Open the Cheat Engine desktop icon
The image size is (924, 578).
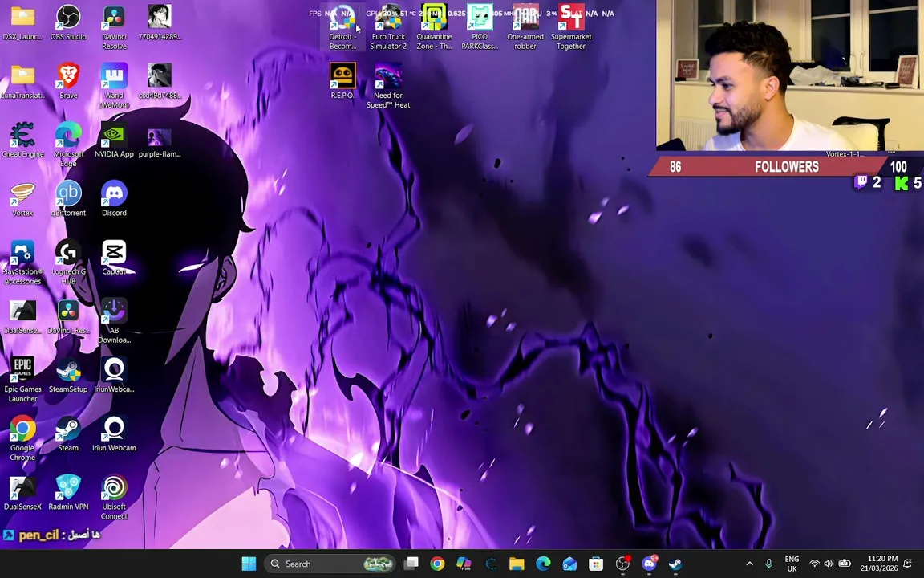[x=22, y=140]
